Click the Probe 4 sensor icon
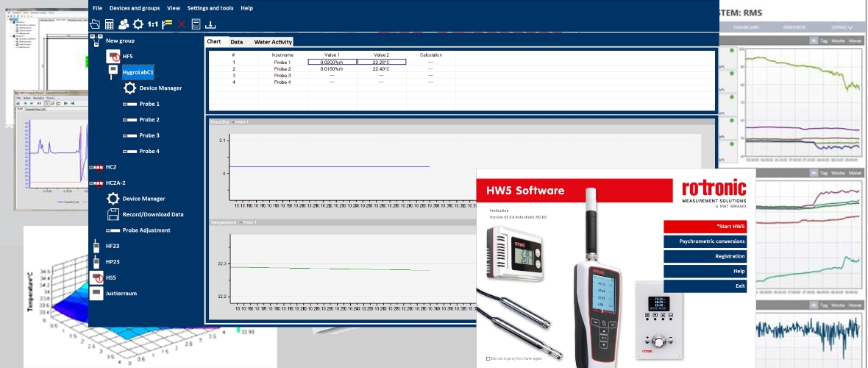868x368 pixels. [129, 152]
